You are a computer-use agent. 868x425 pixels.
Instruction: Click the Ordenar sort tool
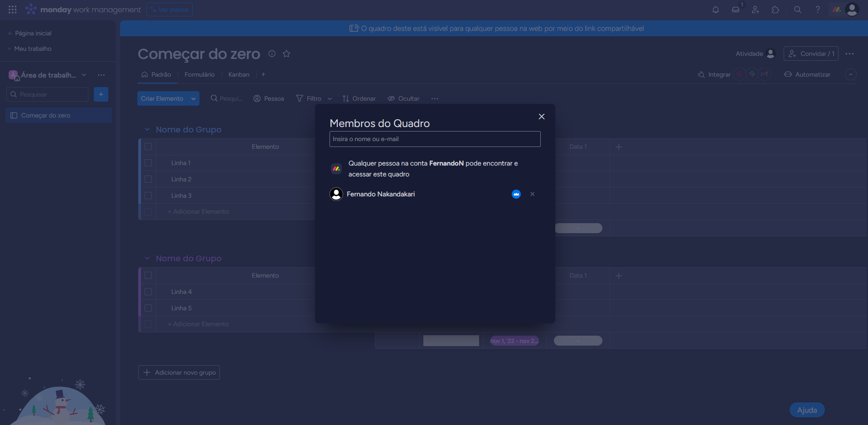359,98
